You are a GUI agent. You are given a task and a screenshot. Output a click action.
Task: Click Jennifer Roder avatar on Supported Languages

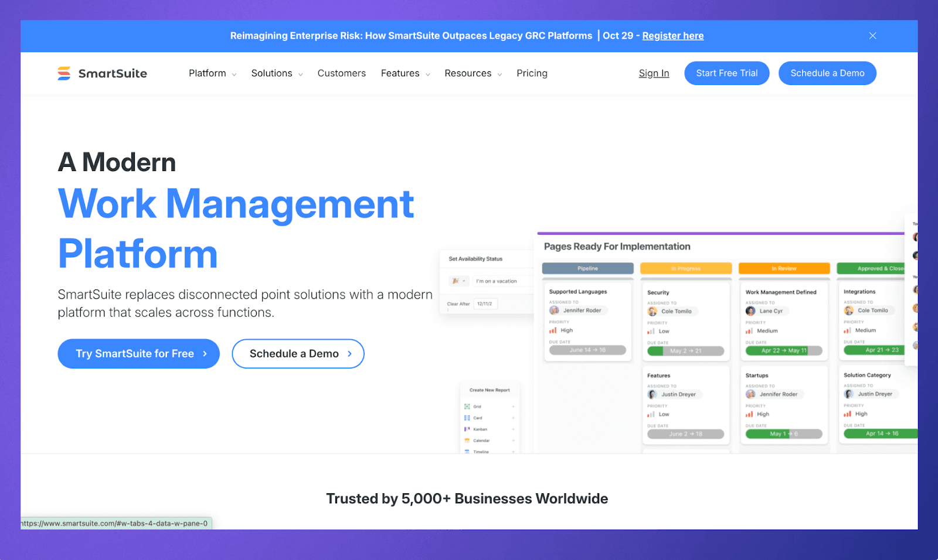pos(554,310)
